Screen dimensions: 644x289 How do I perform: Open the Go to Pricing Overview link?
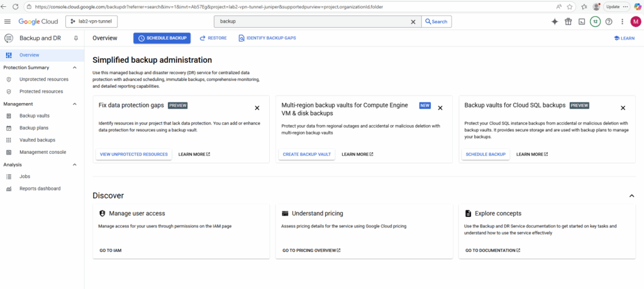click(x=311, y=251)
